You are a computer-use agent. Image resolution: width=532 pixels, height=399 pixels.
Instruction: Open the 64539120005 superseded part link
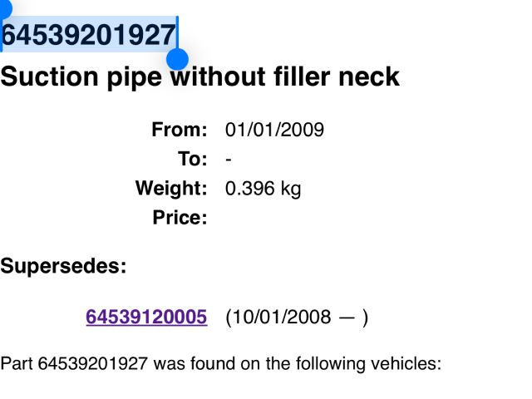pos(146,317)
